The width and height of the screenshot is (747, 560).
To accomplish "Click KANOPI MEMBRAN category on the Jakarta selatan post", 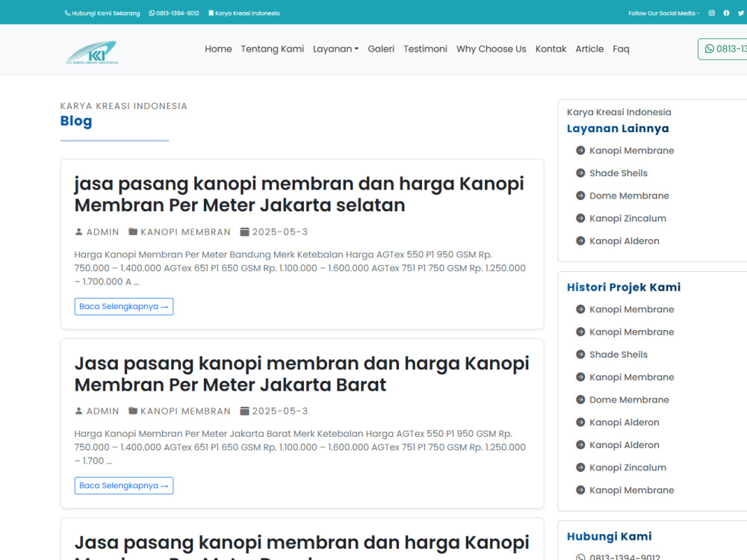I will point(185,232).
